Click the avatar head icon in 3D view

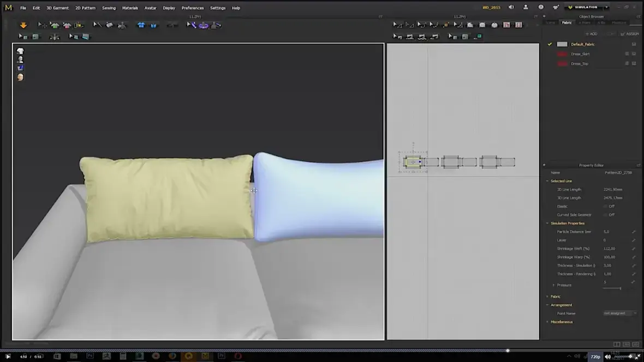[20, 77]
